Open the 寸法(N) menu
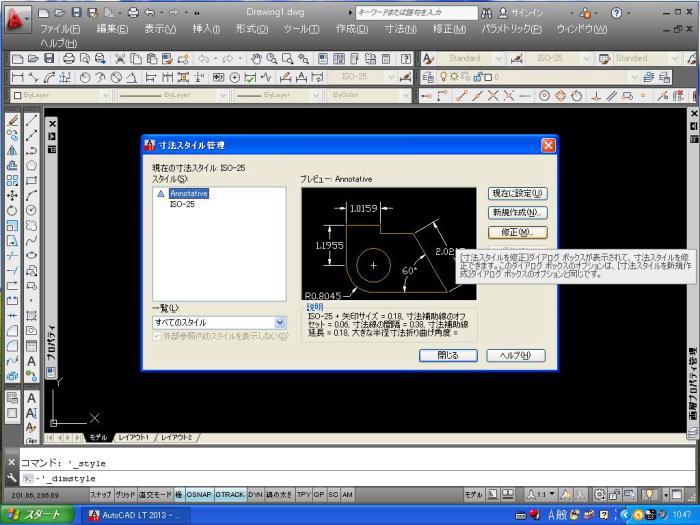Screen dimensions: 700x525 tap(400, 29)
